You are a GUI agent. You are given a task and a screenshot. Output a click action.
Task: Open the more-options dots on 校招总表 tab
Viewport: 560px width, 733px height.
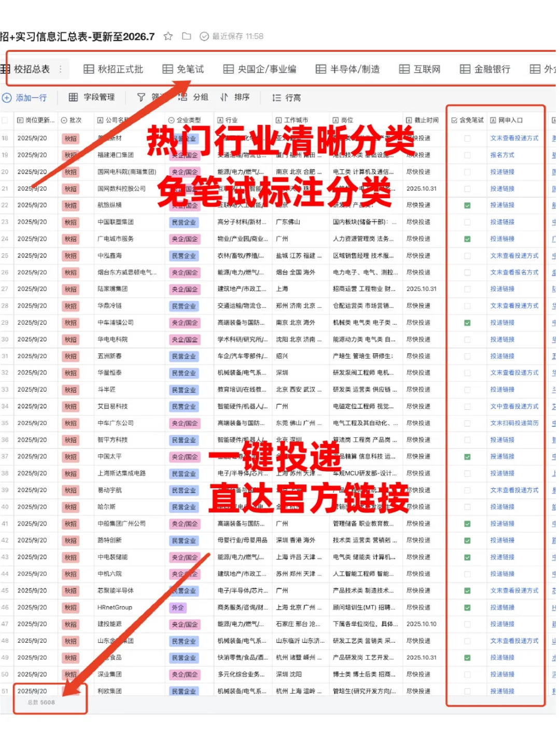(x=61, y=69)
